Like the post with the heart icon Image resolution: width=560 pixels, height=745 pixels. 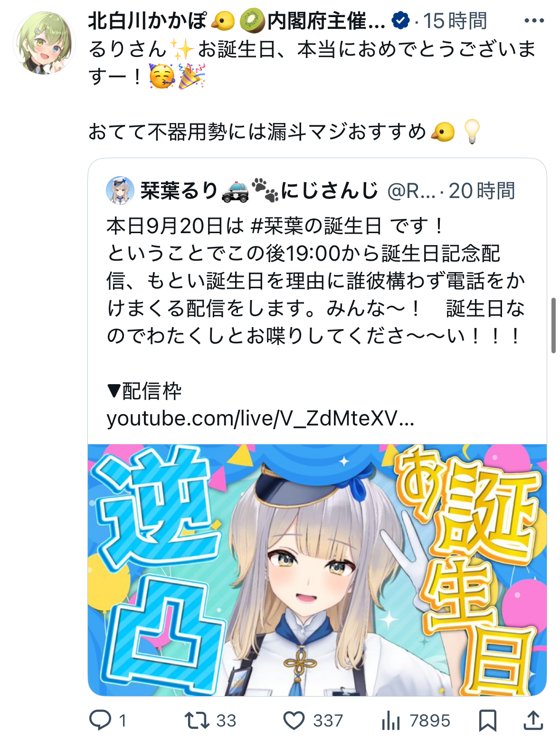tap(294, 720)
